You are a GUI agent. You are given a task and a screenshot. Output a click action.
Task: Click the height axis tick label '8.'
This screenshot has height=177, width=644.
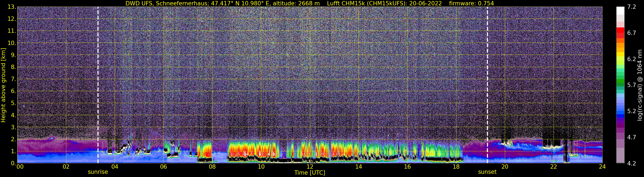[13, 67]
